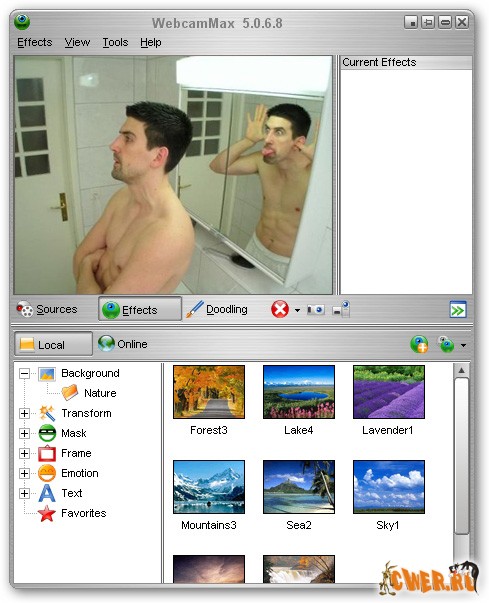Click the webcam video preview area
The width and height of the screenshot is (489, 603).
click(173, 175)
